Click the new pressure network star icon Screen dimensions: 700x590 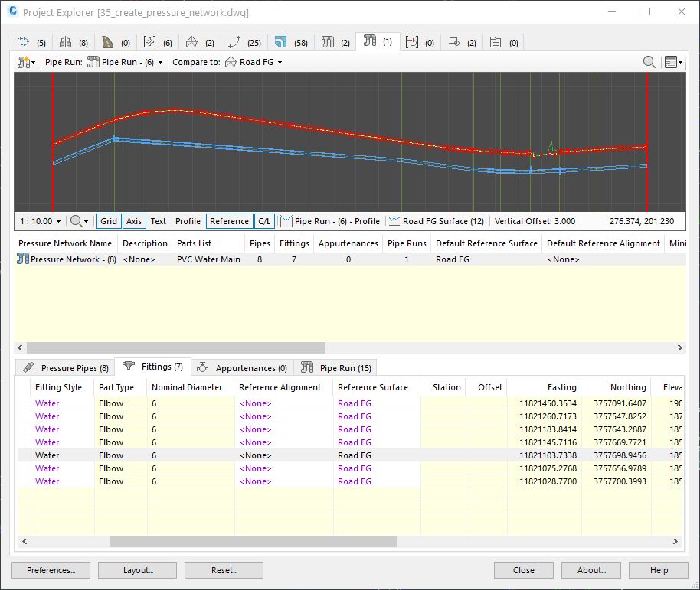point(25,63)
